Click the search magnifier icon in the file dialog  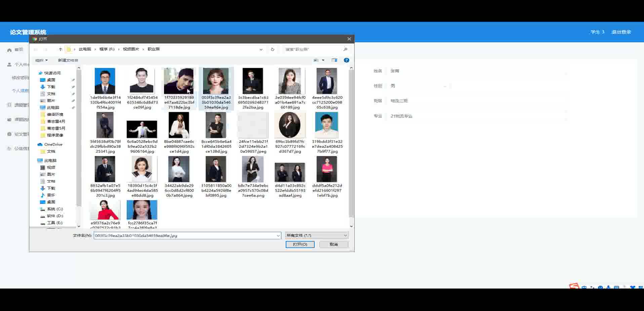click(x=345, y=49)
